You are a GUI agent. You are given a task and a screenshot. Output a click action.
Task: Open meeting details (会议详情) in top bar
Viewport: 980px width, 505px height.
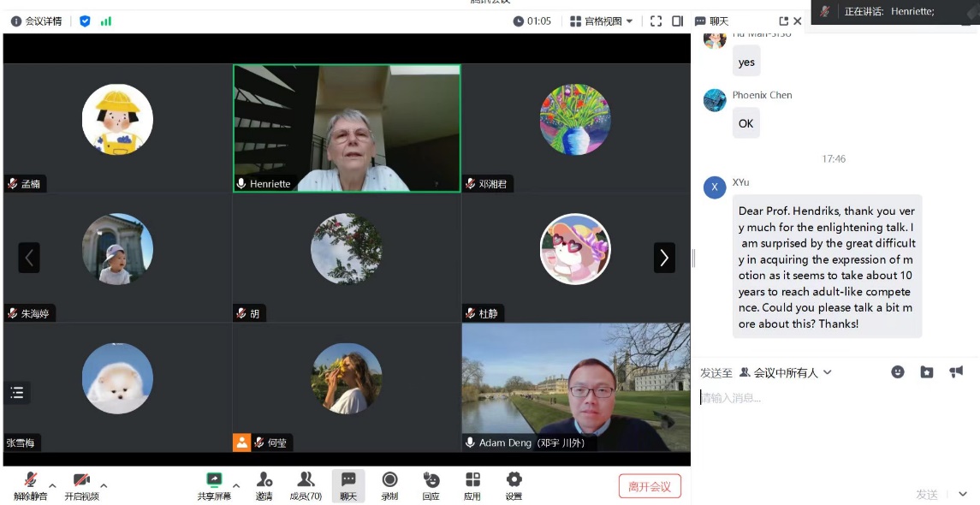click(x=36, y=21)
